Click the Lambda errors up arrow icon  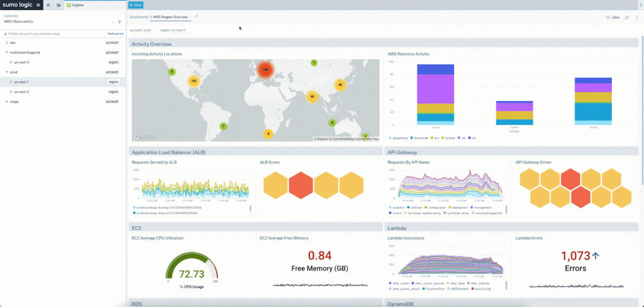click(596, 256)
